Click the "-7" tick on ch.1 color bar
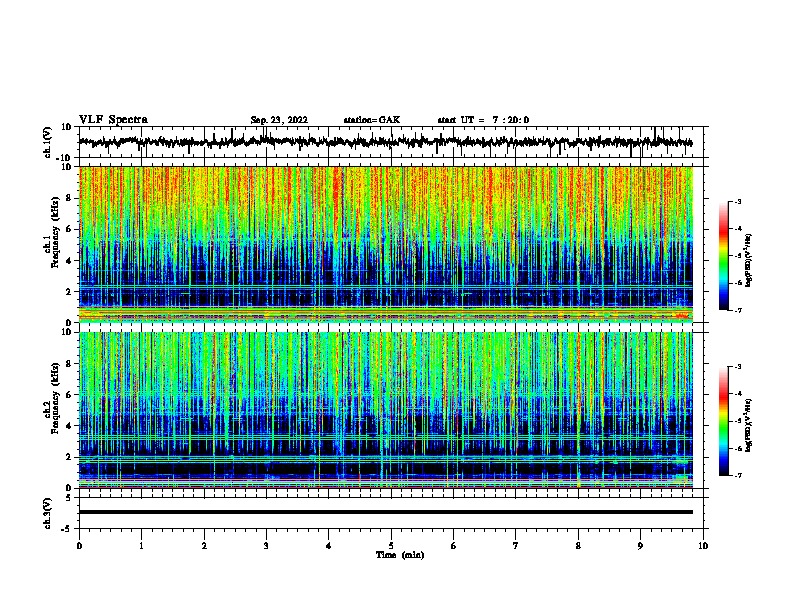The width and height of the screenshot is (792, 612). coord(737,310)
